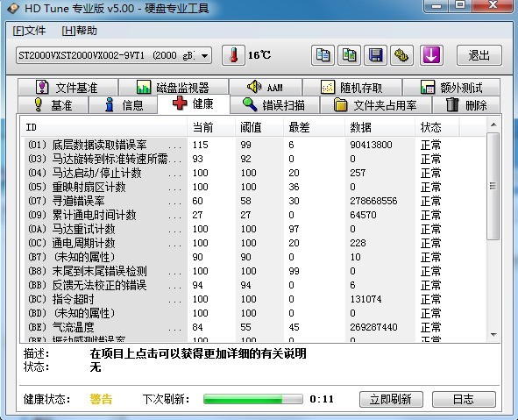The height and width of the screenshot is (420, 518).
Task: Click the scroll down arrow of the attribute list
Action: click(x=493, y=335)
